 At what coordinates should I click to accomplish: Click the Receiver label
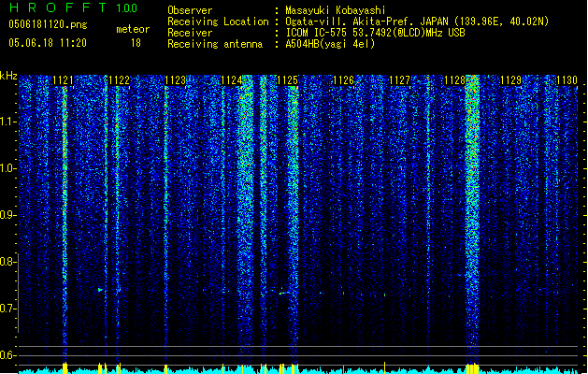coord(190,33)
